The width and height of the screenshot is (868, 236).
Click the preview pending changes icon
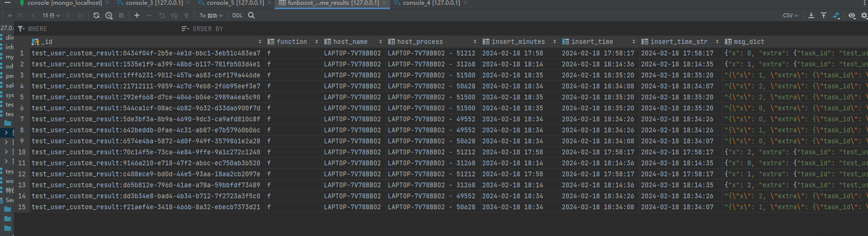[x=174, y=15]
